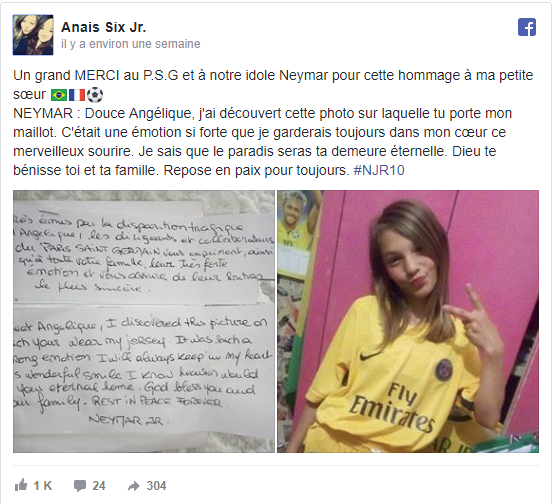This screenshot has width=554, height=504.
Task: Click the Nike swoosh on the jersey
Action: 370,355
